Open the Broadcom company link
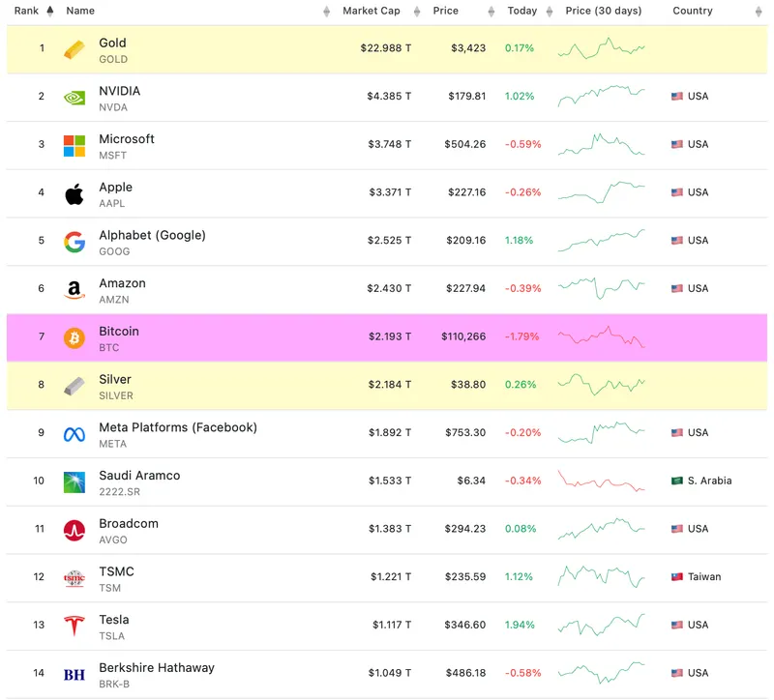 pos(129,524)
